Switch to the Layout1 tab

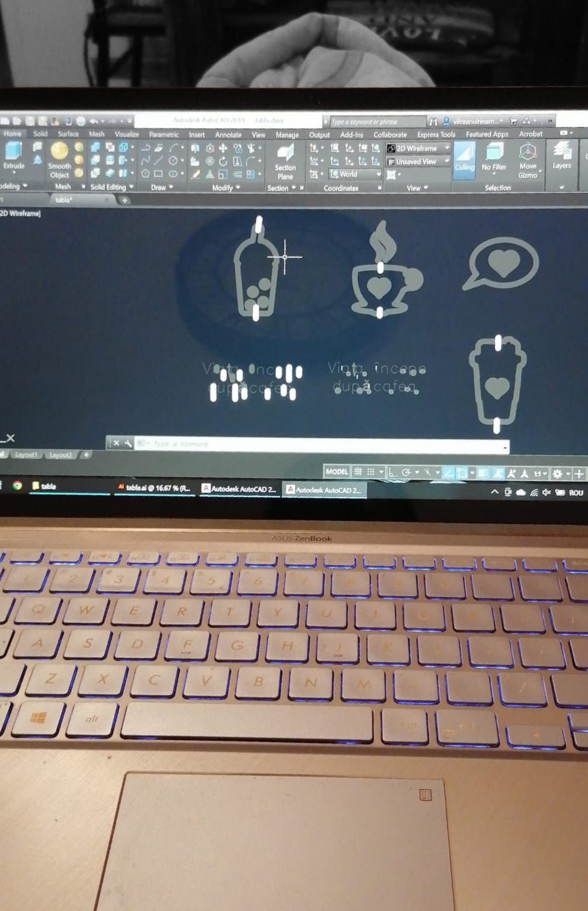coord(26,455)
